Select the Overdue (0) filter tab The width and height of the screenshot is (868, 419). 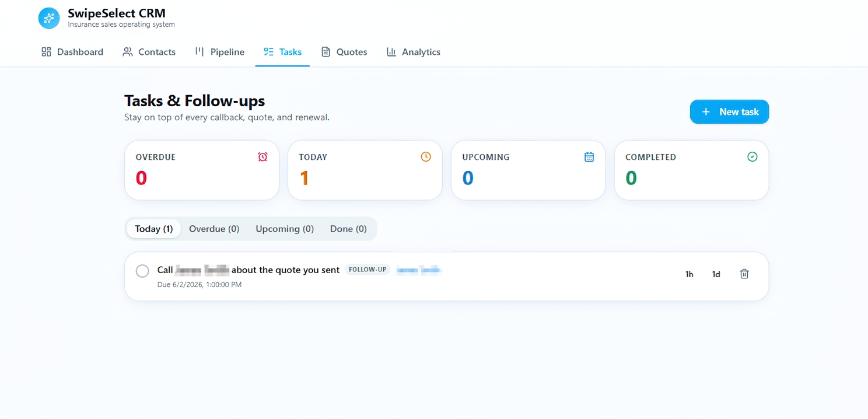point(214,229)
